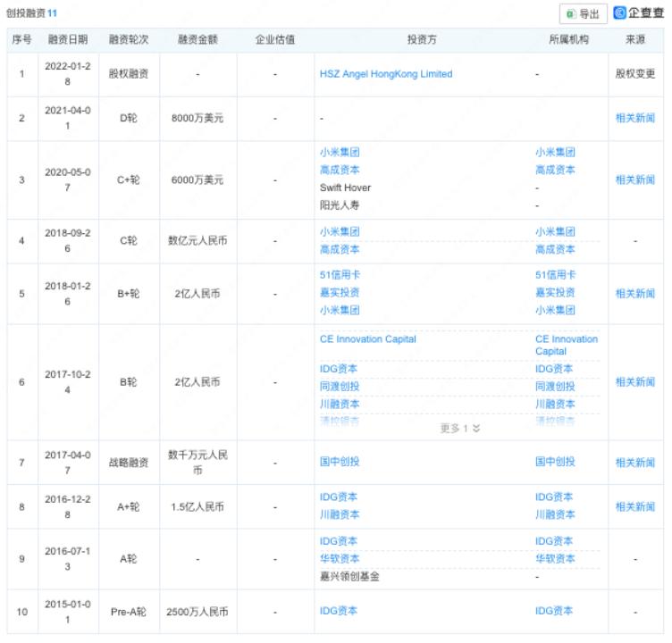Click 同渡创投 institution link
Screen dimensions: 672x643
pyautogui.click(x=555, y=387)
